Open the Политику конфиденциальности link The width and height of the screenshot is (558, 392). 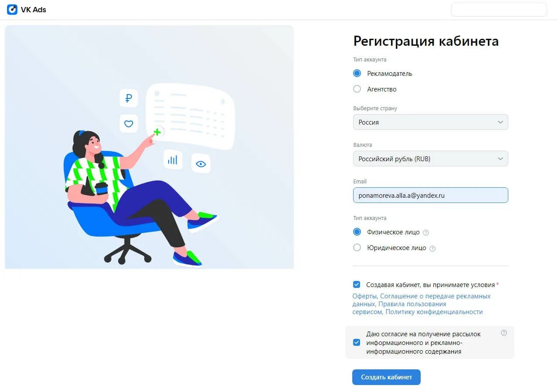click(434, 312)
